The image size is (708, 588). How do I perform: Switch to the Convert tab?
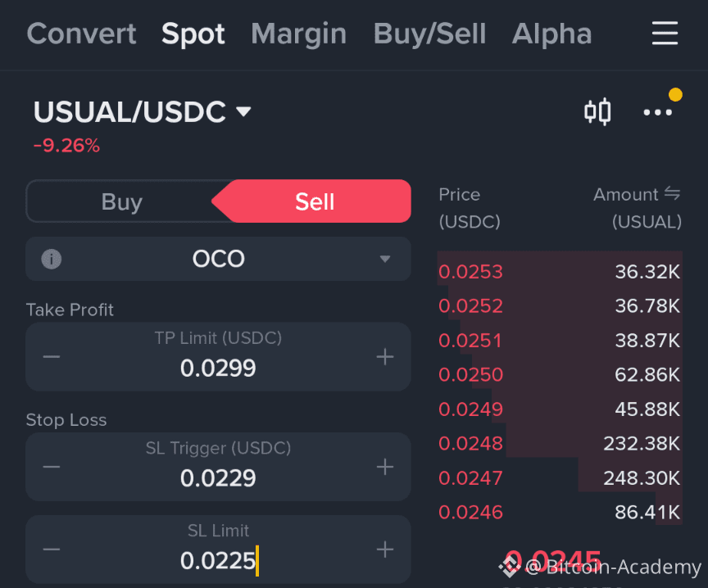(x=81, y=34)
